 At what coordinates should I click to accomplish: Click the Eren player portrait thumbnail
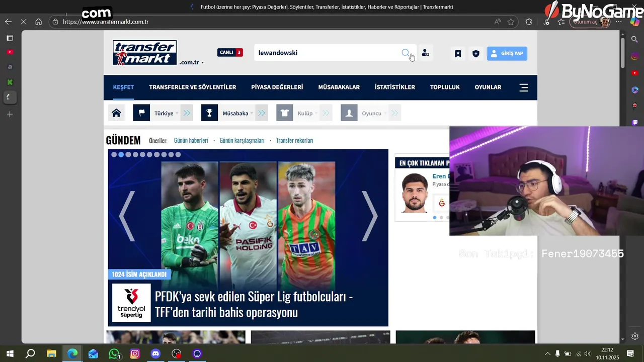click(x=415, y=193)
